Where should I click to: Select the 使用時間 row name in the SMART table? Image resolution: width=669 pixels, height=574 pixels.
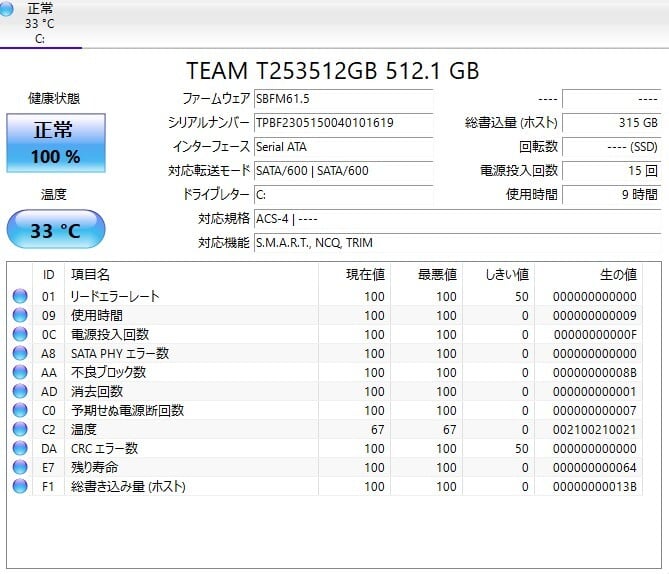[97, 315]
